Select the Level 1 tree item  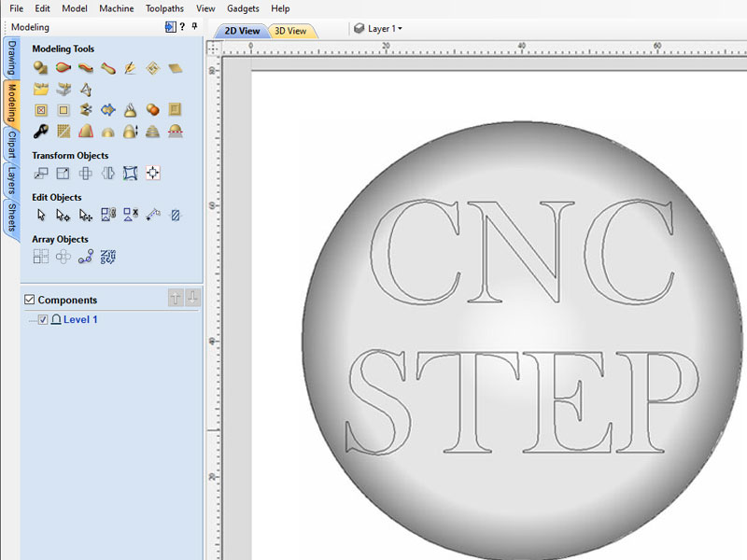coord(80,320)
